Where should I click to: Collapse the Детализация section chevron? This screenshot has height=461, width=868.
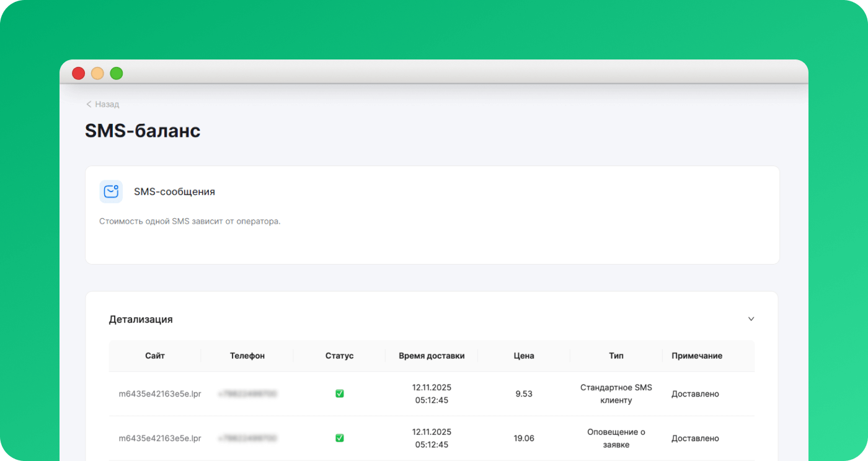[751, 319]
